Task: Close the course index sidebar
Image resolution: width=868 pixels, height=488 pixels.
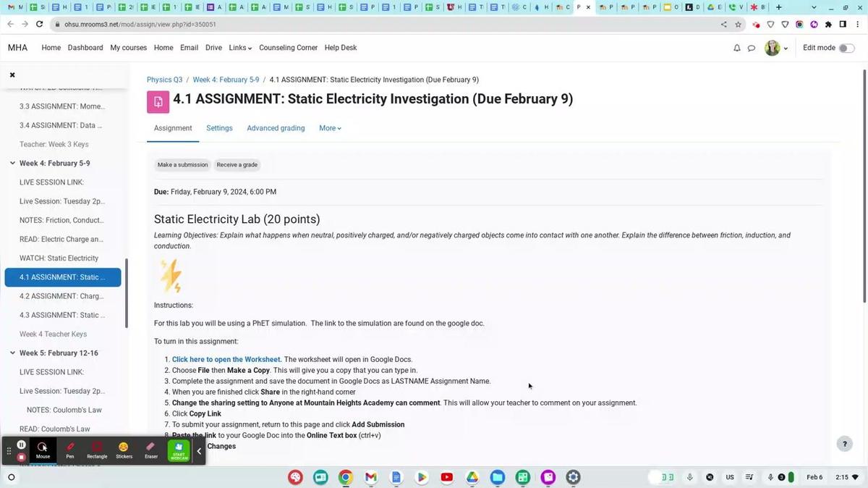Action: click(12, 75)
